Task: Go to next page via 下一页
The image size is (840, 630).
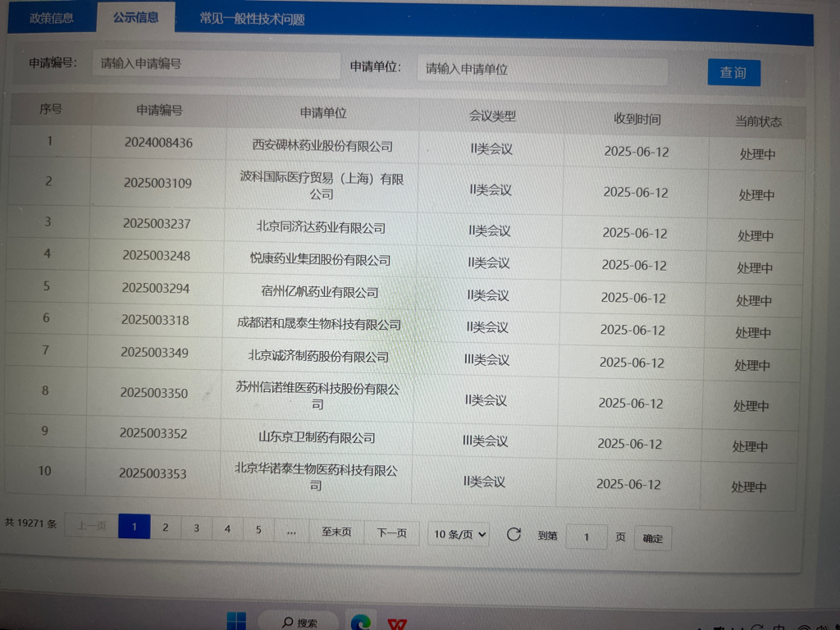Action: click(391, 533)
